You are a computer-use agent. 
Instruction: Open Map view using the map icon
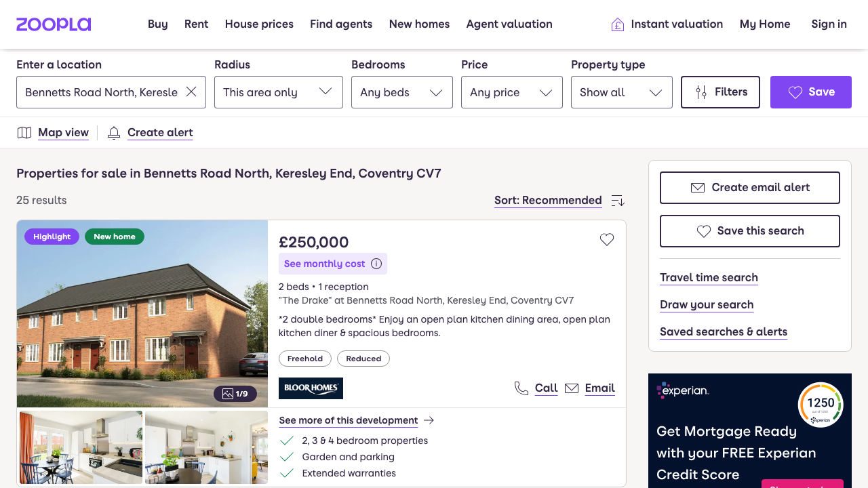point(24,132)
